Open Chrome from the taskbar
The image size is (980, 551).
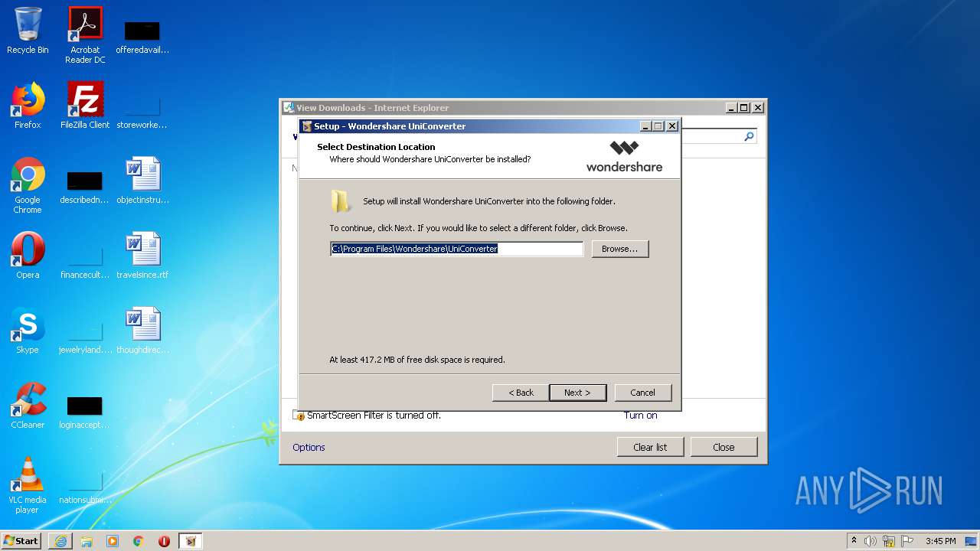coord(139,541)
